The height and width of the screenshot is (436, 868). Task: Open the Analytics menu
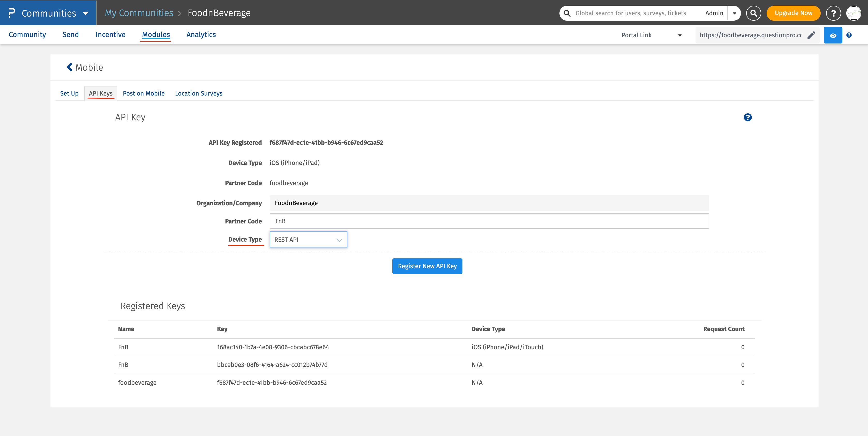pyautogui.click(x=201, y=34)
